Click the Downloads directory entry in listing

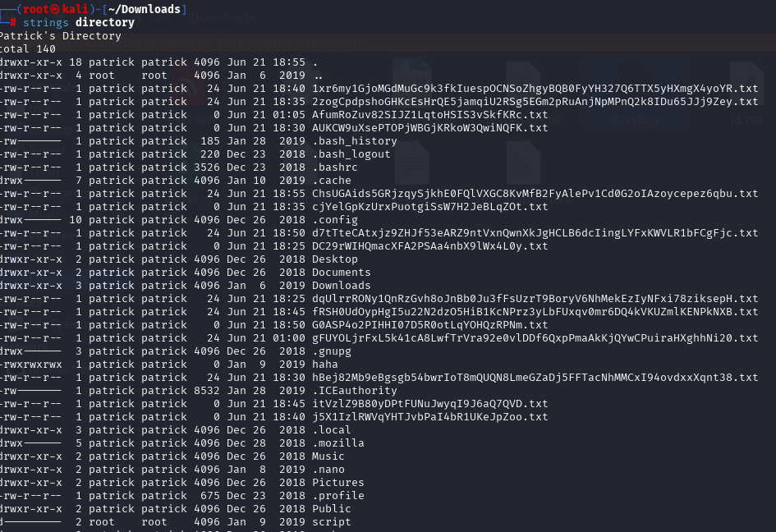tap(341, 286)
